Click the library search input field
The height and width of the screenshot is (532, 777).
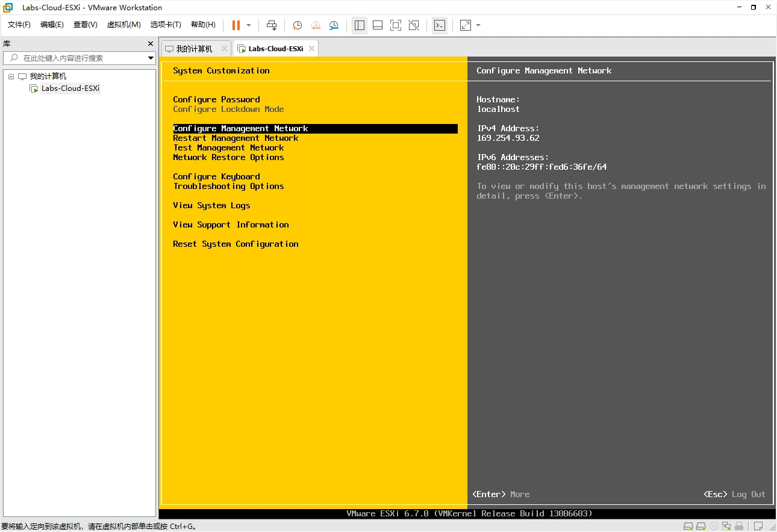click(78, 58)
